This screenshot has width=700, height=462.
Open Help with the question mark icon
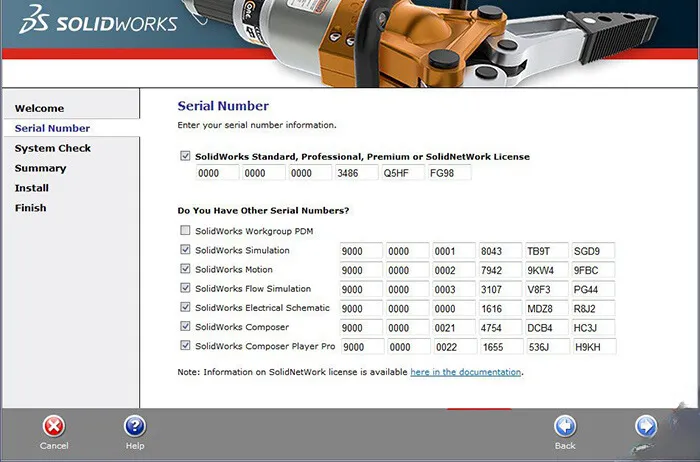click(x=135, y=426)
